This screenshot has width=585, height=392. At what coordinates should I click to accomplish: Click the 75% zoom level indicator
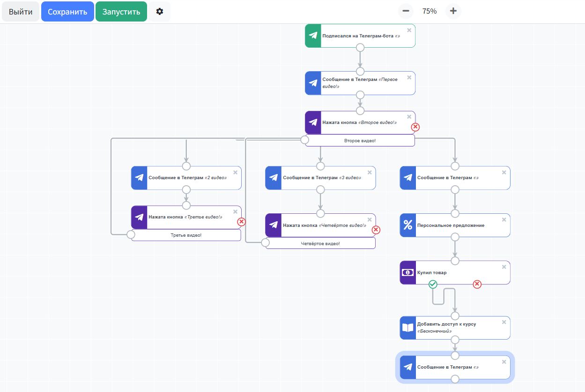429,11
